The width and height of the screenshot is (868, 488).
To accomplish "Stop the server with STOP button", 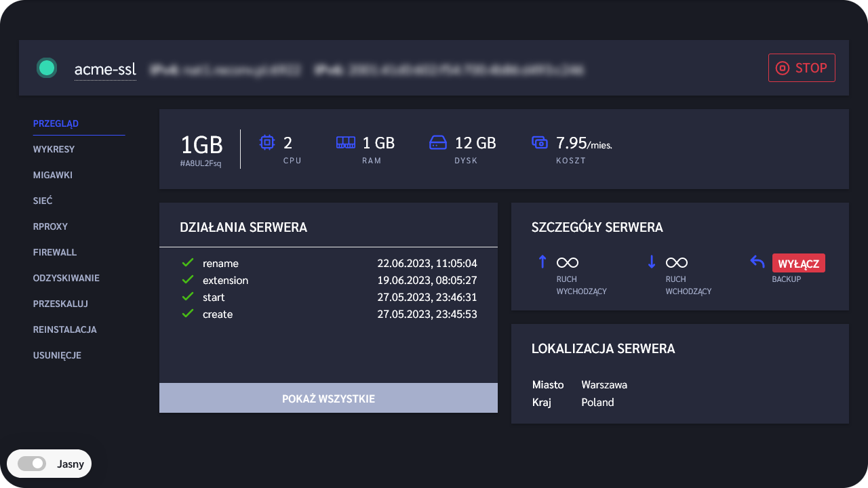I will 801,68.
